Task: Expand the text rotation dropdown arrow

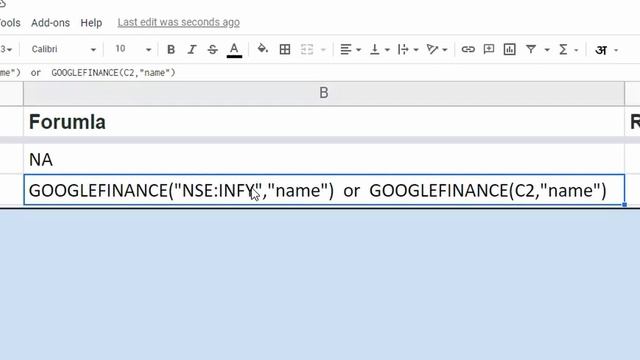Action: [445, 50]
